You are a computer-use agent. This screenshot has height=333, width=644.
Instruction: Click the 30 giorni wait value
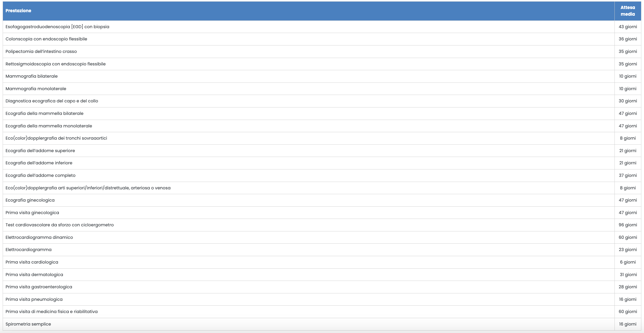628,101
